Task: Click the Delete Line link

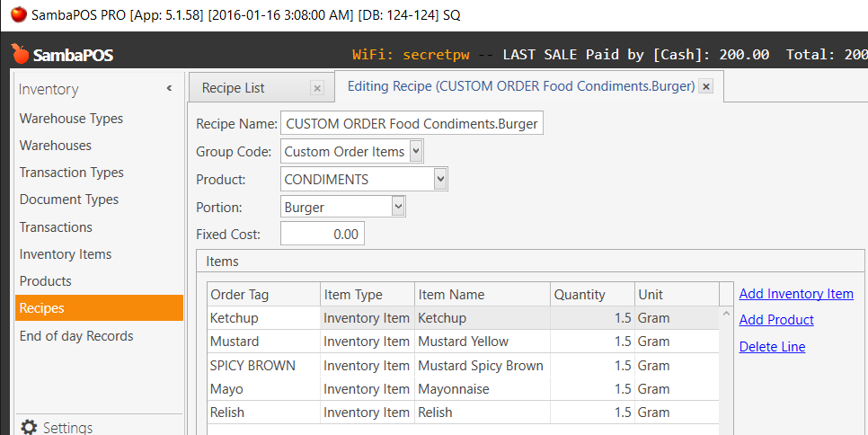Action: coord(772,347)
